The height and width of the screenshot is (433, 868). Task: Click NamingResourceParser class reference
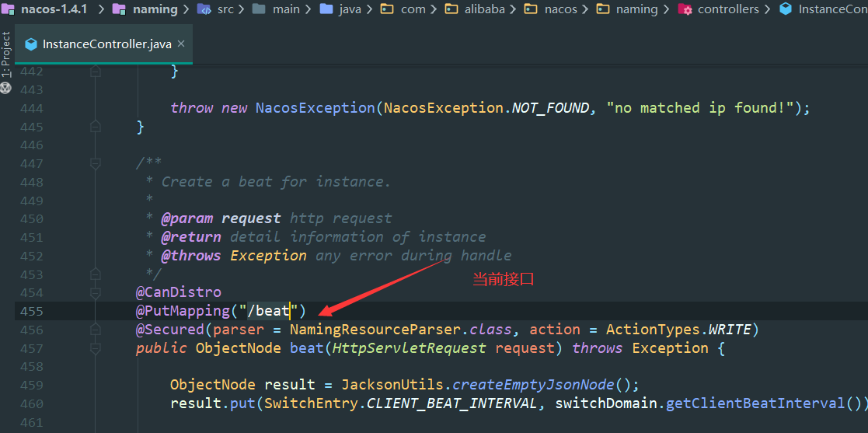click(x=375, y=330)
